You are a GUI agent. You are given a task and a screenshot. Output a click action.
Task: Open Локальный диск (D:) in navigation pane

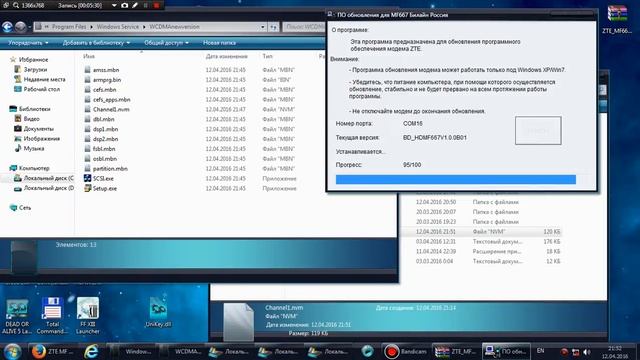(48, 188)
